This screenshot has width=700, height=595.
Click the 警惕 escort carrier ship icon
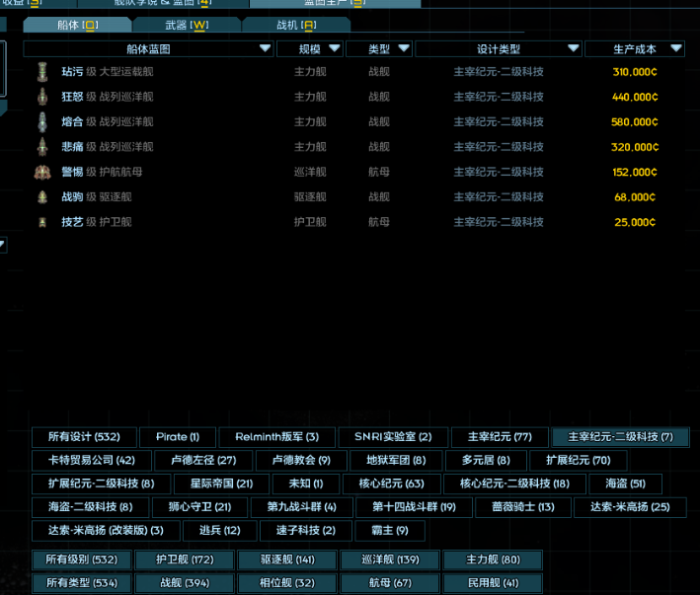[42, 172]
